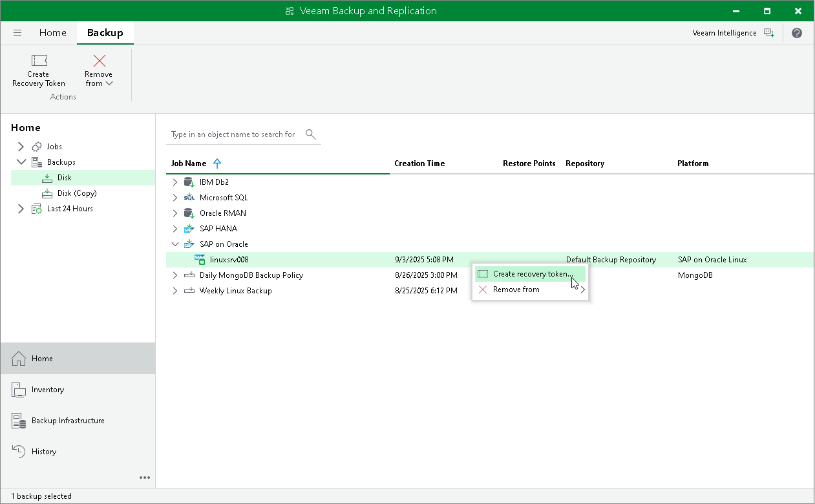Screen dimensions: 815x504
Task: Click the sort arrow beside Job Name
Action: click(217, 163)
